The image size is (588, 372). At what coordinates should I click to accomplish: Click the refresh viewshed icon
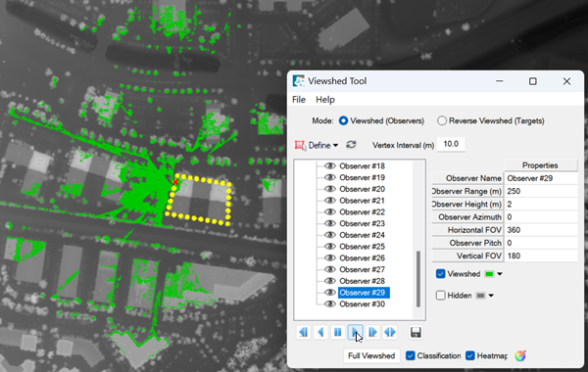(x=351, y=145)
